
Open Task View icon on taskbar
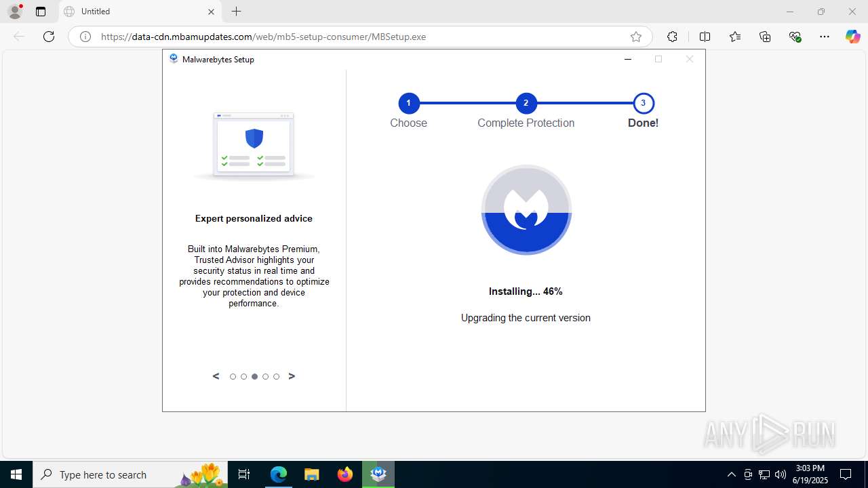tap(245, 474)
